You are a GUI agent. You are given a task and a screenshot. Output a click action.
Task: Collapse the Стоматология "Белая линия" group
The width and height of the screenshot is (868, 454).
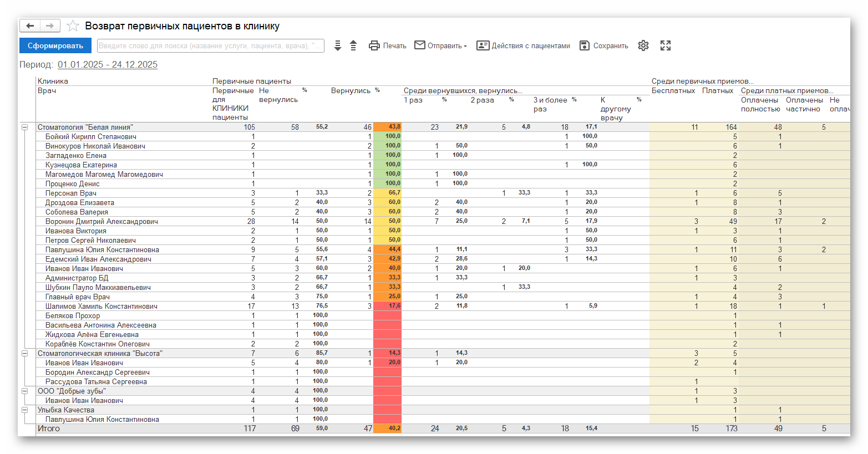click(x=24, y=127)
